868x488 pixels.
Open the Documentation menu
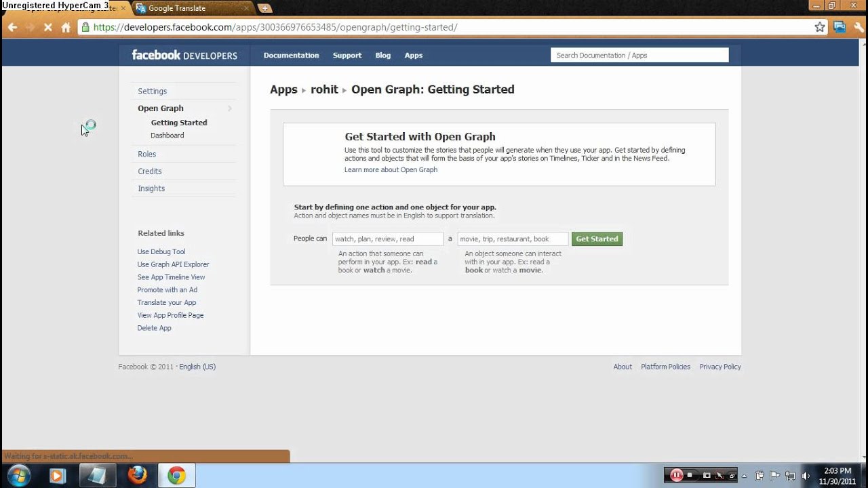pos(291,56)
